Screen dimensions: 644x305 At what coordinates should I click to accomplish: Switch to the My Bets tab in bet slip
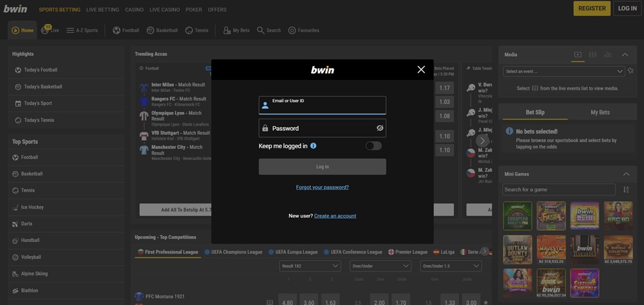click(x=600, y=112)
